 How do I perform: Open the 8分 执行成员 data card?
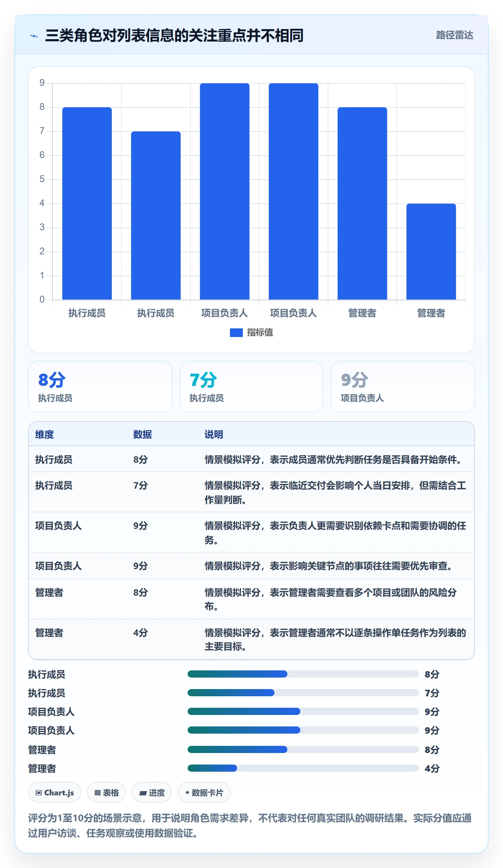100,387
